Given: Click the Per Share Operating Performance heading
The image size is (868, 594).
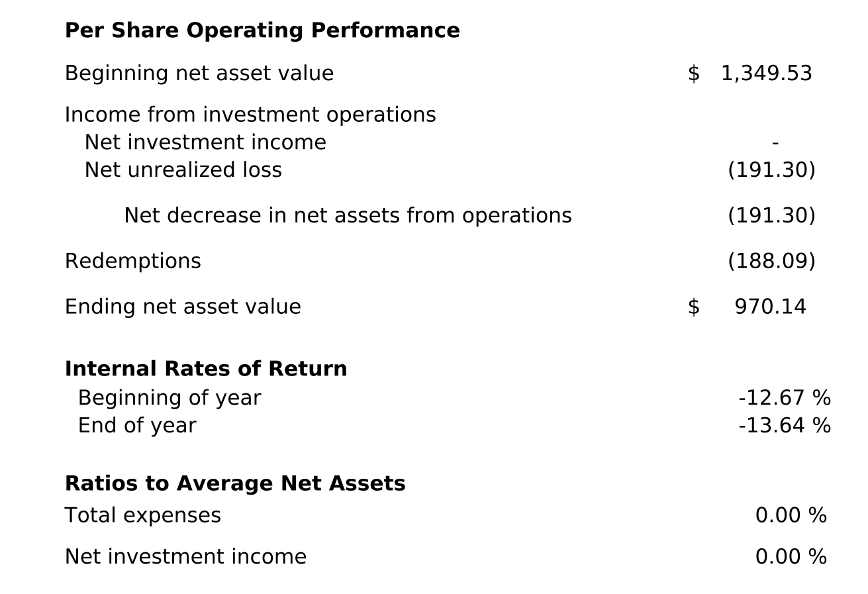Looking at the screenshot, I should coord(262,30).
